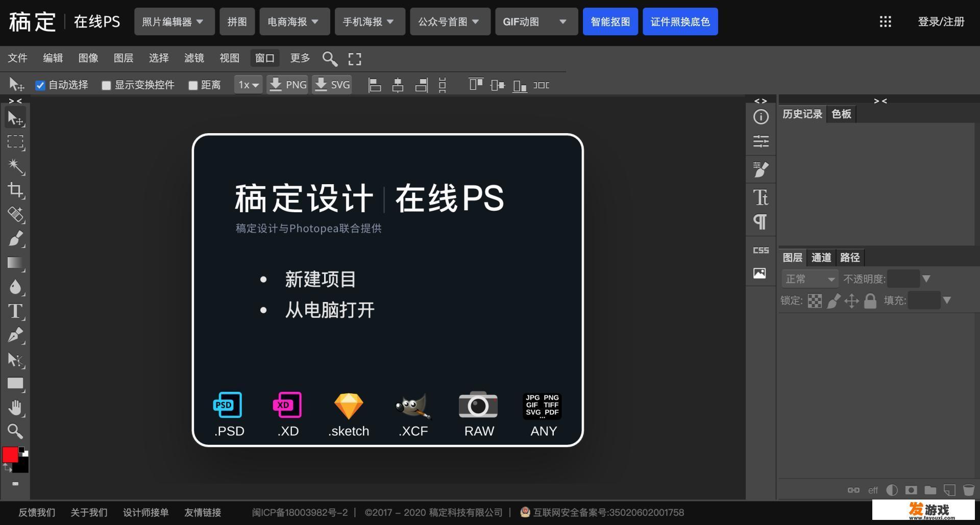The width and height of the screenshot is (980, 525).
Task: Open the Info panel icon
Action: (x=761, y=117)
